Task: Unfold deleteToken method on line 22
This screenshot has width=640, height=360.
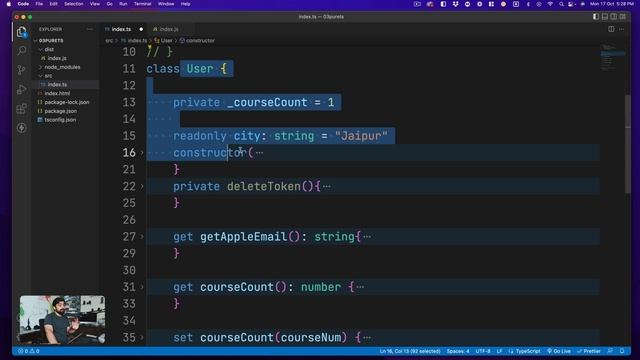Action: click(x=142, y=187)
